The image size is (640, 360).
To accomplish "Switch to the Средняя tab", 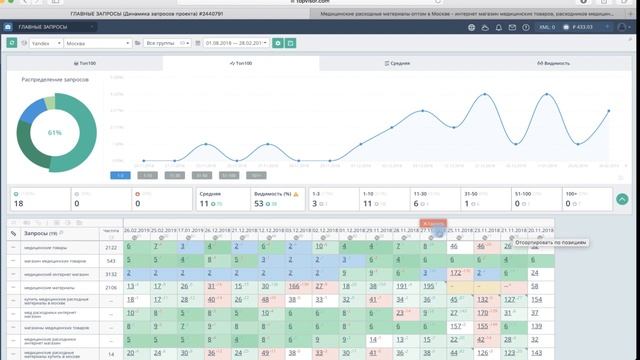I will tap(397, 63).
